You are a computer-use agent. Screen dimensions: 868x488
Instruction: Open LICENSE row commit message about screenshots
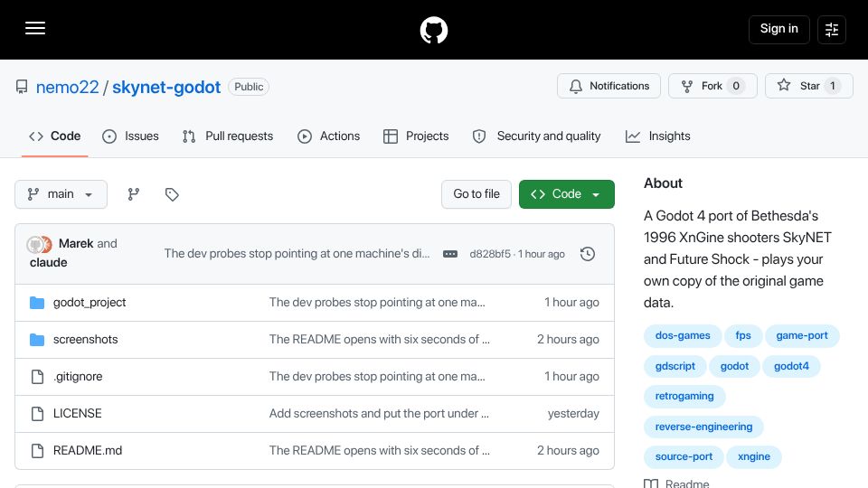[x=379, y=414]
